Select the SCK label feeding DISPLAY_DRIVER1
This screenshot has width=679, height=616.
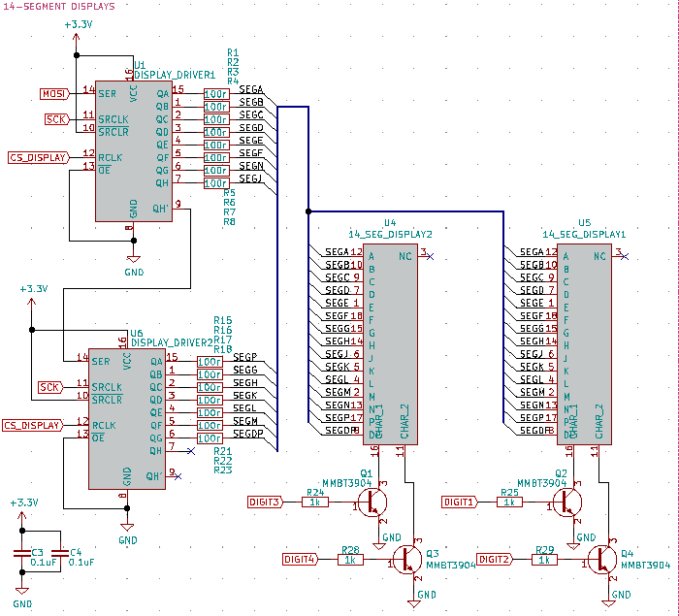point(57,119)
